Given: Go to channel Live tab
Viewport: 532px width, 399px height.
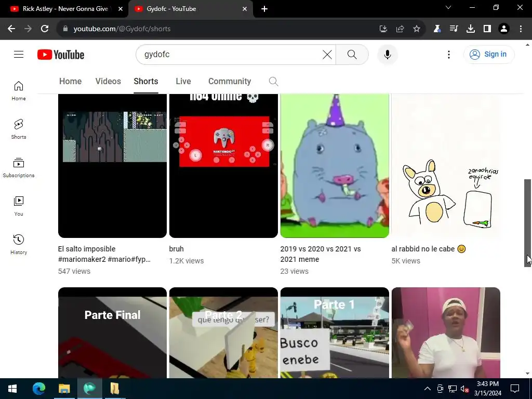Looking at the screenshot, I should (183, 82).
